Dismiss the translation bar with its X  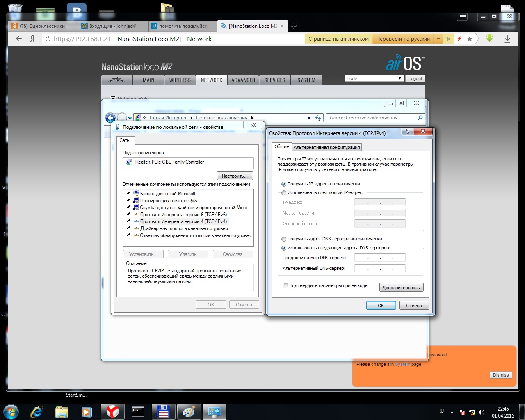[449, 39]
